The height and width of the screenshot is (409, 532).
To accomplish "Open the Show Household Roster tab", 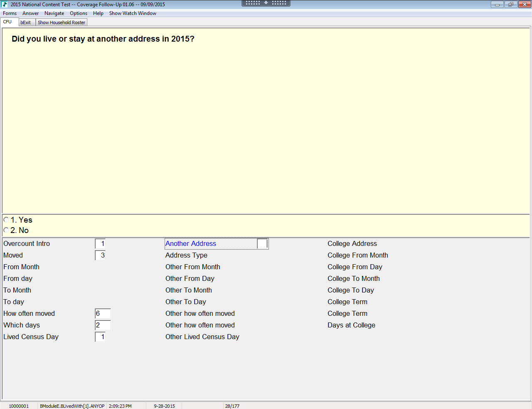I will (x=62, y=22).
